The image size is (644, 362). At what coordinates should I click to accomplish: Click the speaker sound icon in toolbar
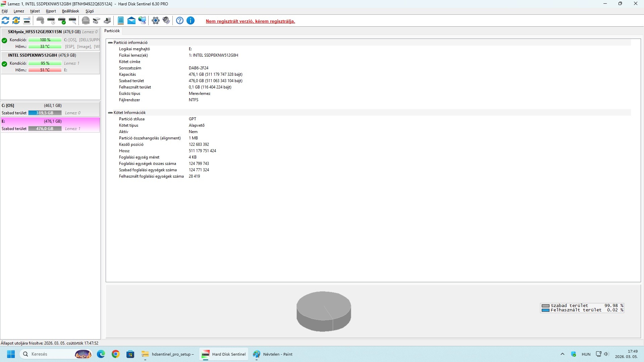coord(166,21)
